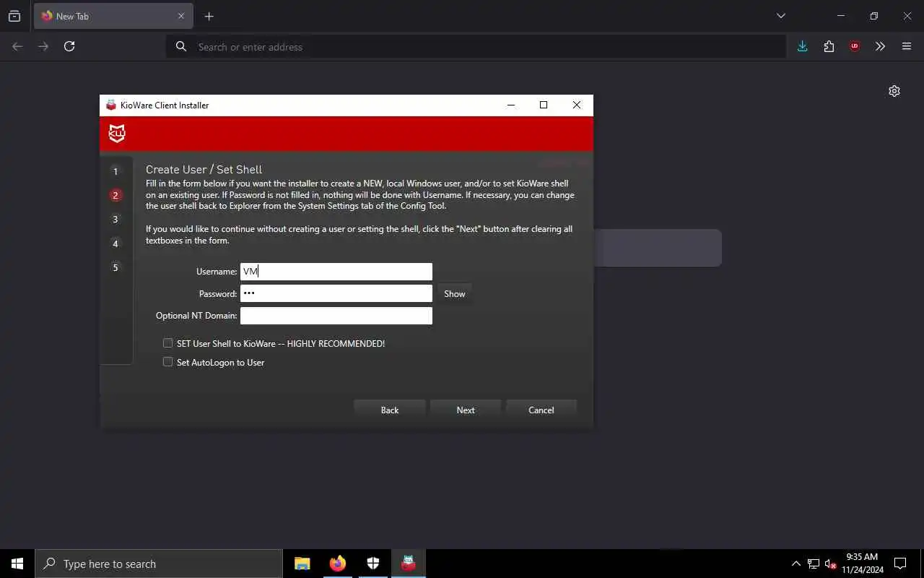Click KioWare Client Installer title bar icon
Viewport: 924px width, 578px height.
pos(110,105)
